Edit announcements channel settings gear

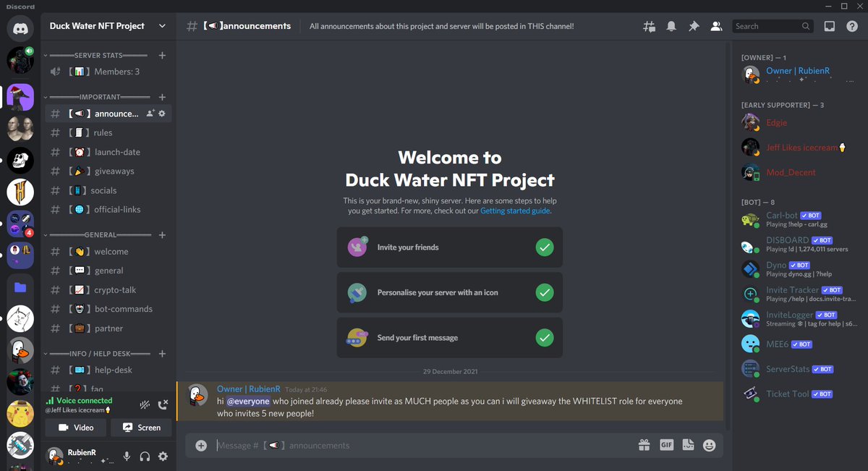coord(162,114)
